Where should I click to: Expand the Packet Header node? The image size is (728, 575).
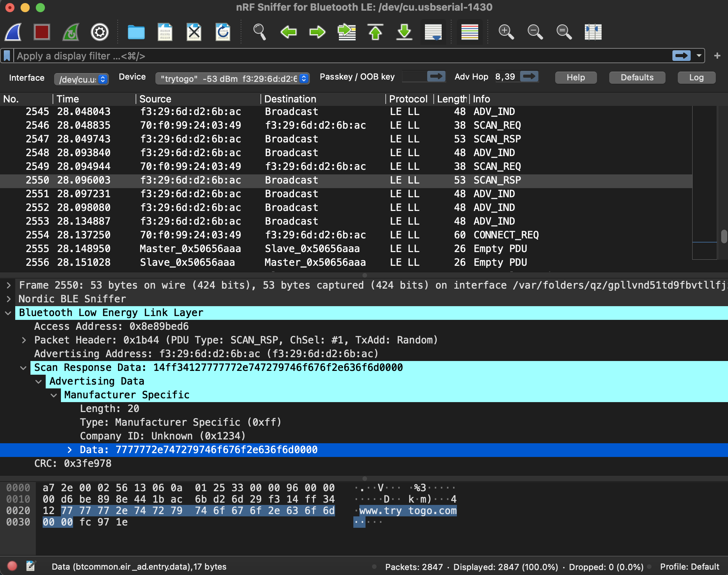pyautogui.click(x=24, y=340)
